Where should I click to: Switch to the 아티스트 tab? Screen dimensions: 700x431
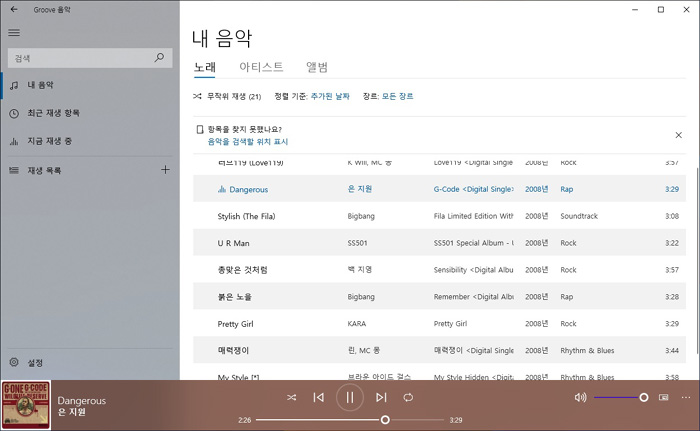pyautogui.click(x=261, y=67)
